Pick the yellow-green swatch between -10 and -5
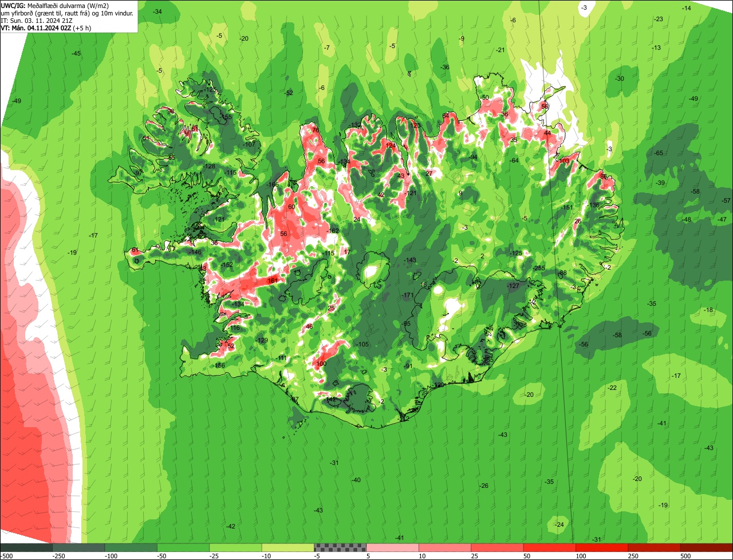The height and width of the screenshot is (560, 733). tap(288, 547)
